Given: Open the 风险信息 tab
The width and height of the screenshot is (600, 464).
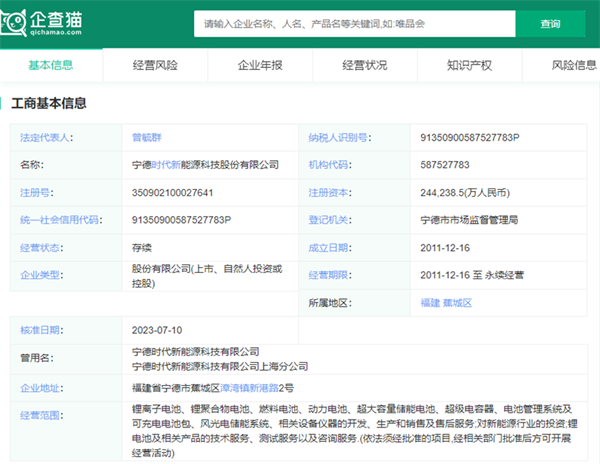Looking at the screenshot, I should (x=573, y=65).
